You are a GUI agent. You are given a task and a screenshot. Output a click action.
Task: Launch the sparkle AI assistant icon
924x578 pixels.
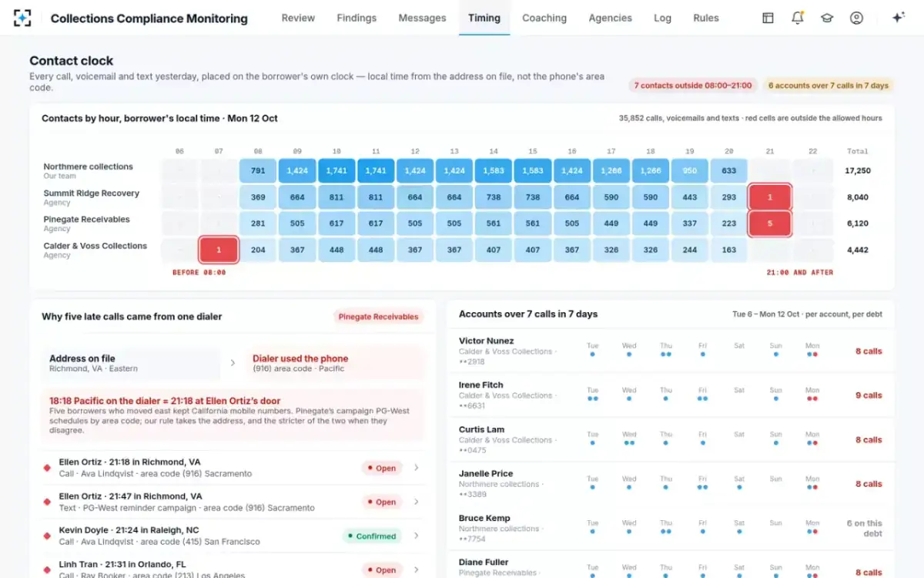pyautogui.click(x=898, y=18)
